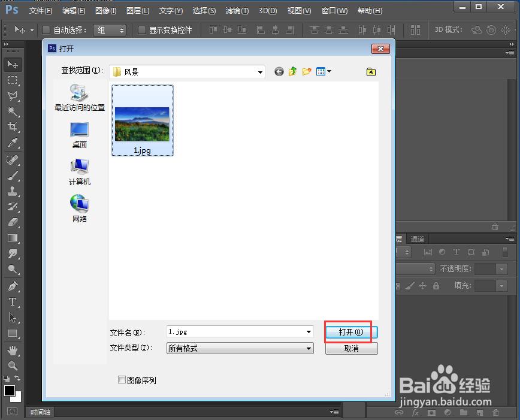
Task: Switch to the 通道 tab
Action: 417,239
